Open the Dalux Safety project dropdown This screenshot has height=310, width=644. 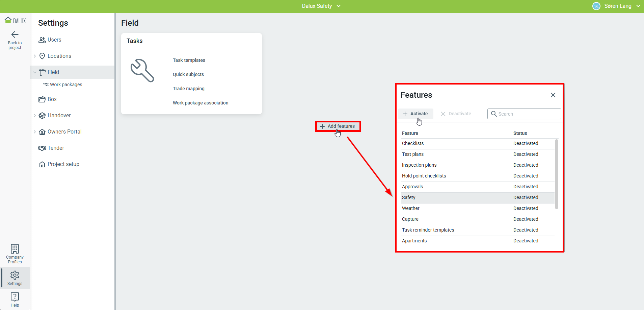tap(321, 6)
